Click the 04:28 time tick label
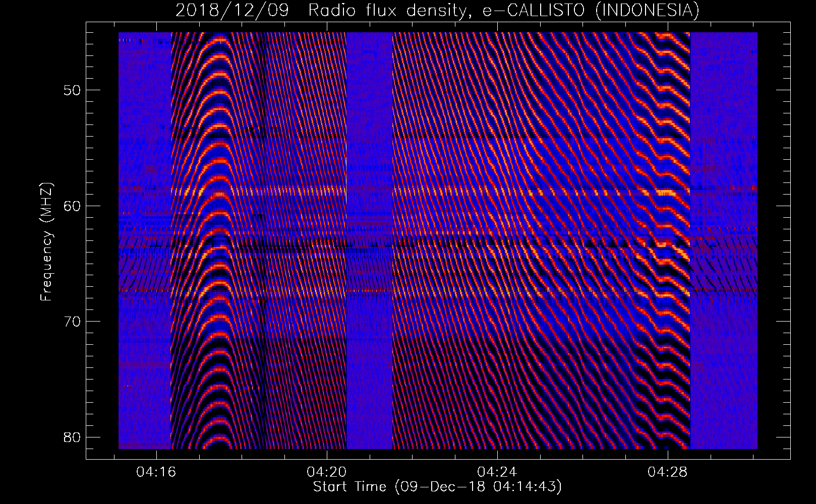Viewport: 816px width, 504px height. tap(668, 472)
